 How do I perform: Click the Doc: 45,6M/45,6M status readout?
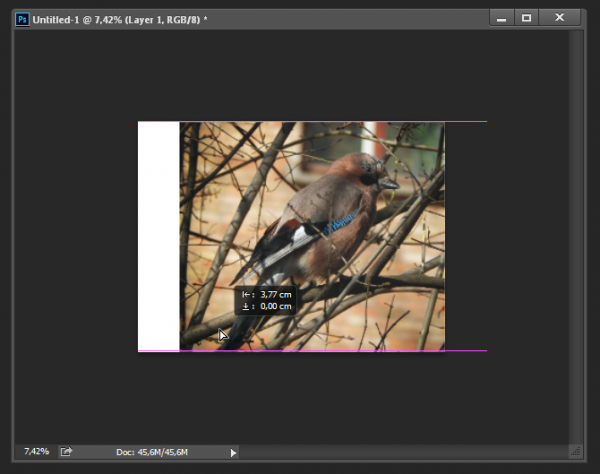pos(151,452)
